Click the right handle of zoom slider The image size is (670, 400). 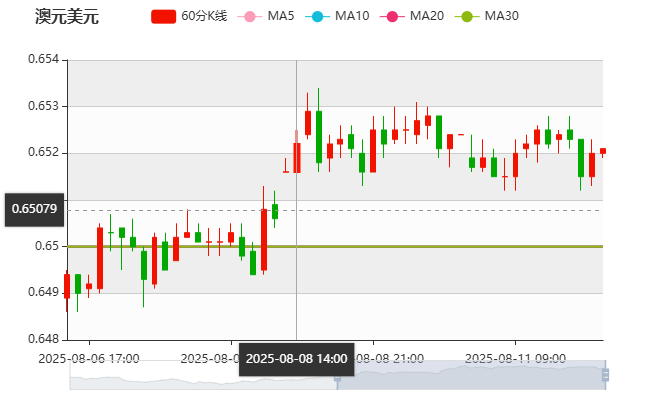tap(607, 375)
